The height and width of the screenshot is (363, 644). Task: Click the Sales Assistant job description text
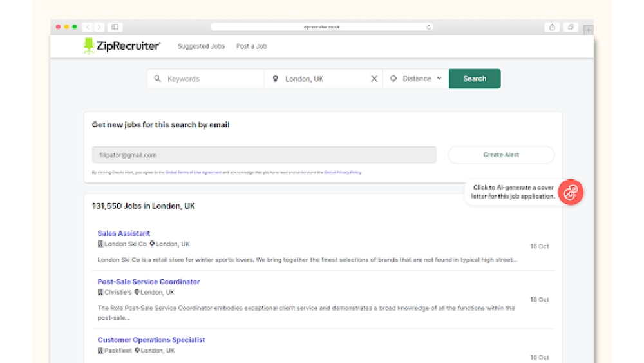(x=307, y=260)
